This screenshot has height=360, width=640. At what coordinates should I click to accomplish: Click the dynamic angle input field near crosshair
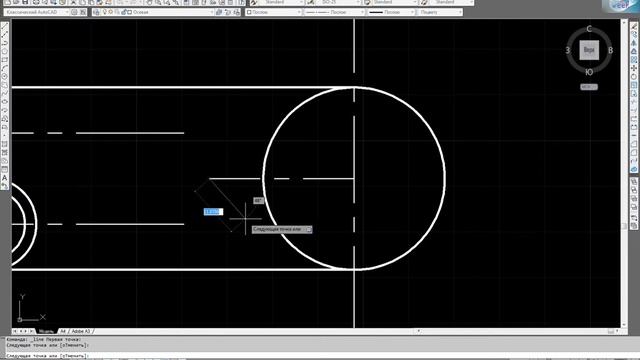pos(258,200)
